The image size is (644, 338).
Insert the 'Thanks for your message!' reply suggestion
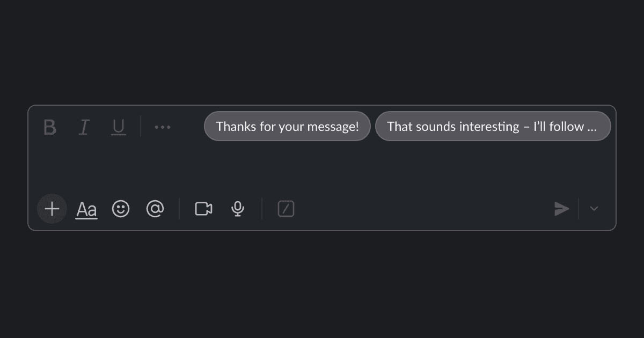287,126
